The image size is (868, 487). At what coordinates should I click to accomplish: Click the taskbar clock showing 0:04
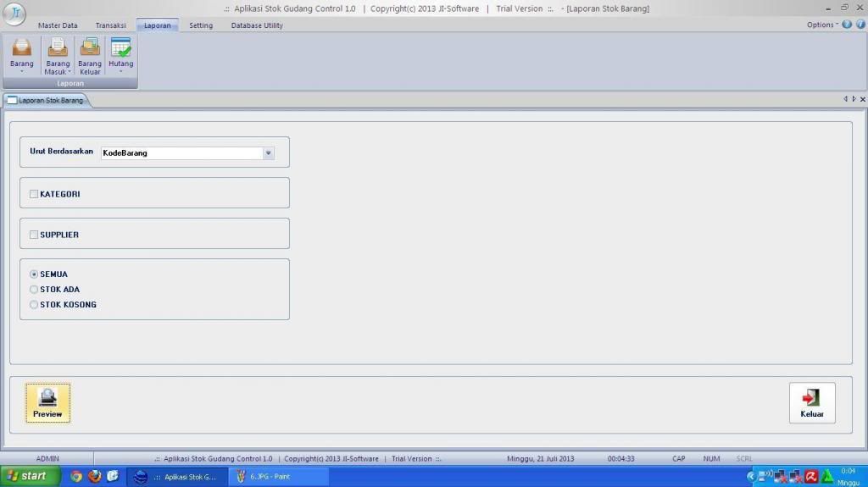pos(849,472)
